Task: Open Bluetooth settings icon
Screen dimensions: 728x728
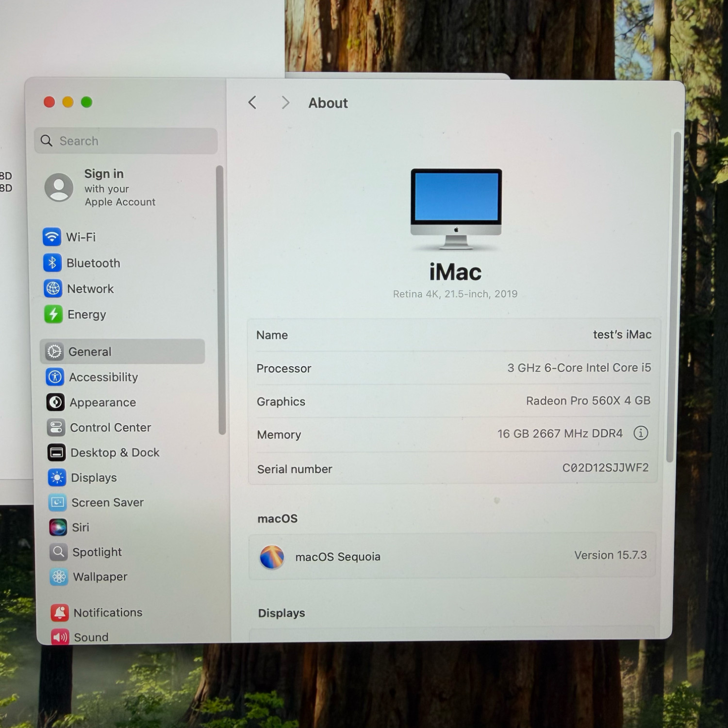Action: pyautogui.click(x=52, y=263)
